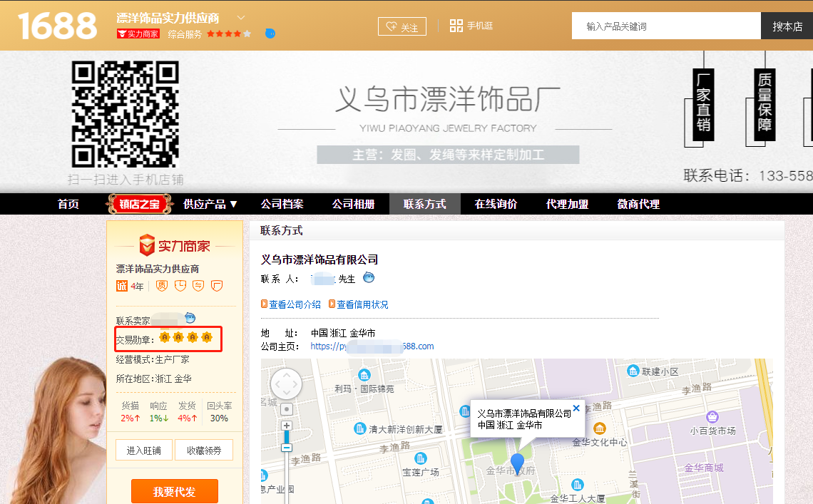Image resolution: width=813 pixels, height=504 pixels.
Task: Expand the 供应产品 dropdown menu
Action: pos(210,204)
